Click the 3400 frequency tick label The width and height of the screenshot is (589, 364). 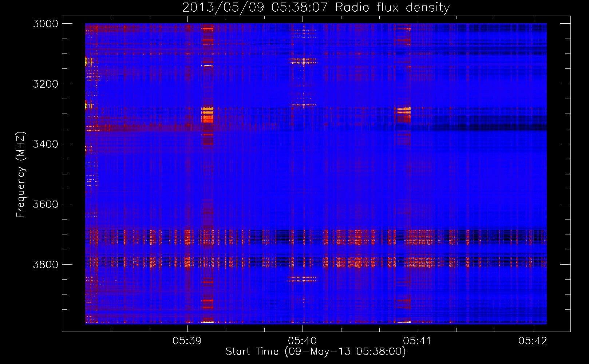point(46,144)
